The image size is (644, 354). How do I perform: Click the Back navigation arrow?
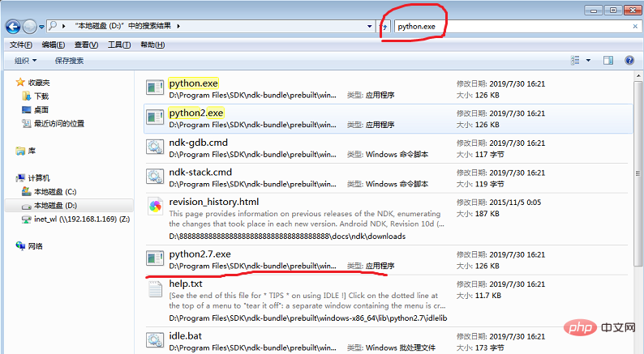tap(15, 26)
